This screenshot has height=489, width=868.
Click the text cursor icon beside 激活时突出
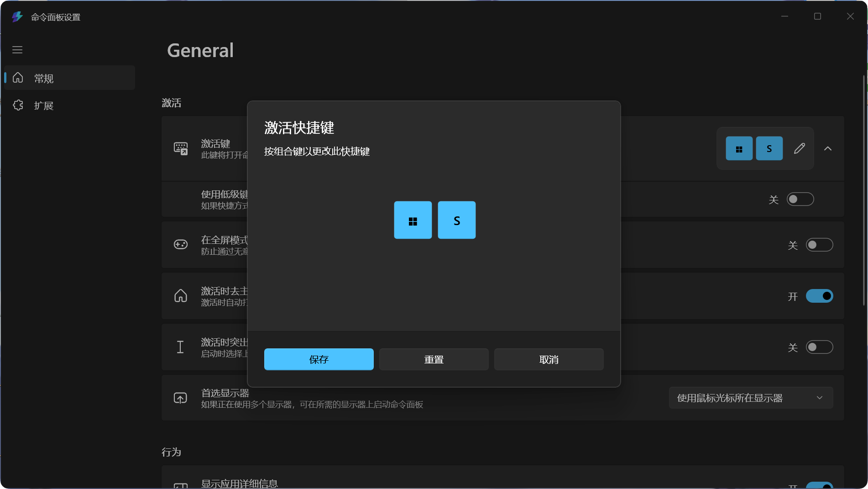tap(180, 347)
